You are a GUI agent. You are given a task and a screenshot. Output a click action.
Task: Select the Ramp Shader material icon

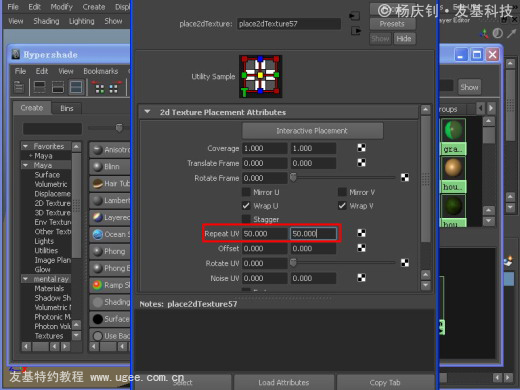(97, 285)
